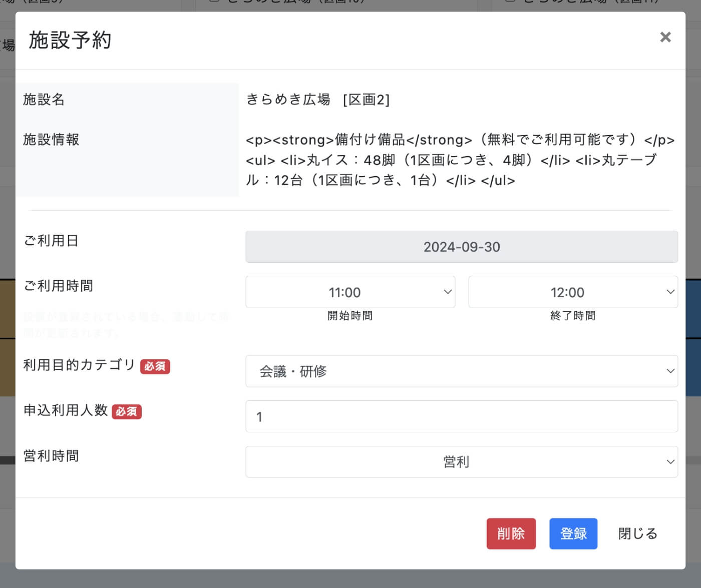
Task: Click the 施設予約 dialog title
Action: (x=70, y=40)
